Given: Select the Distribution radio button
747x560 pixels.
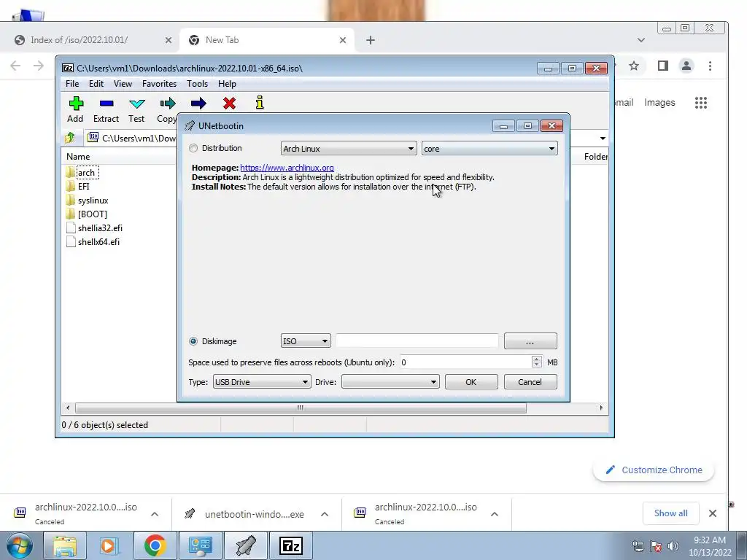Looking at the screenshot, I should tap(193, 148).
